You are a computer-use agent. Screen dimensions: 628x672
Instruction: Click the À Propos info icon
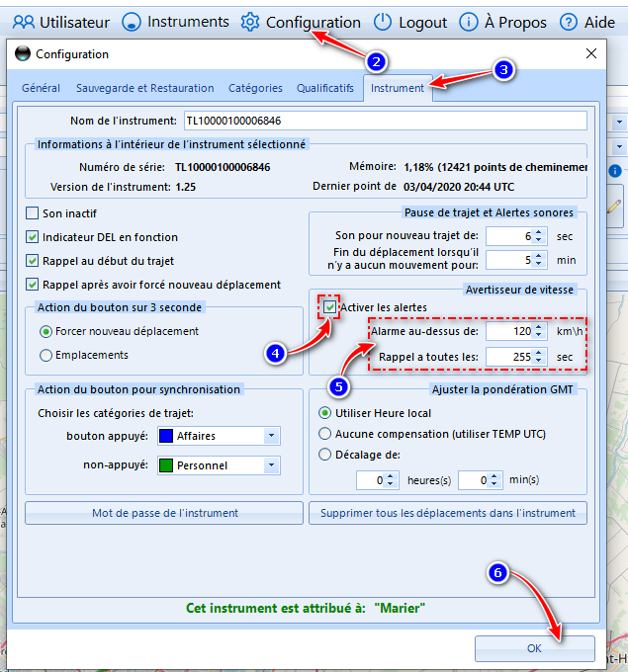[469, 22]
